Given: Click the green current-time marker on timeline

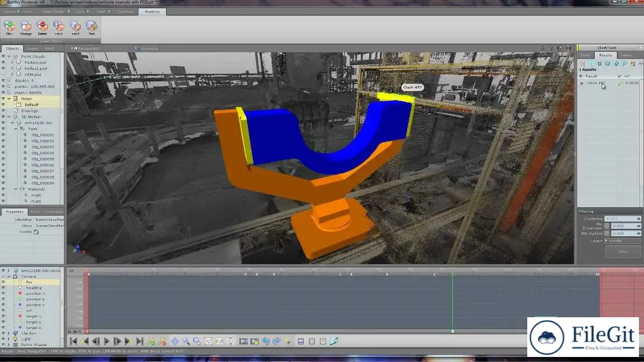Looking at the screenshot, I should click(452, 330).
